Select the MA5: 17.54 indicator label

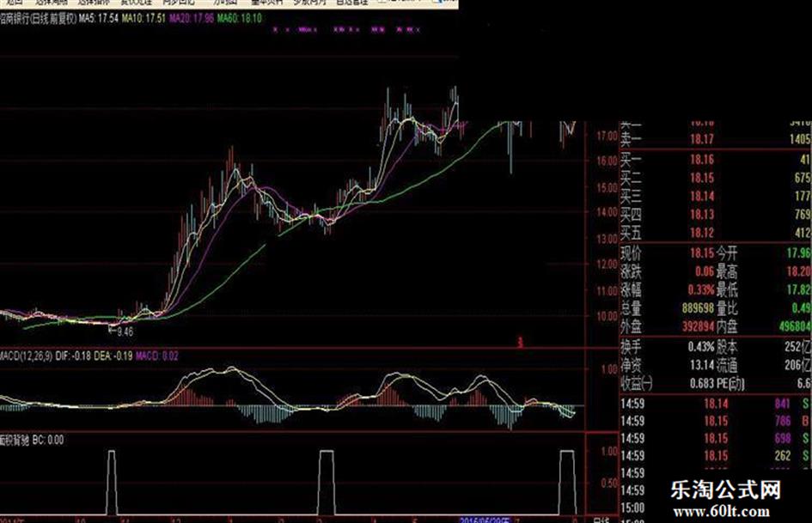(x=99, y=19)
